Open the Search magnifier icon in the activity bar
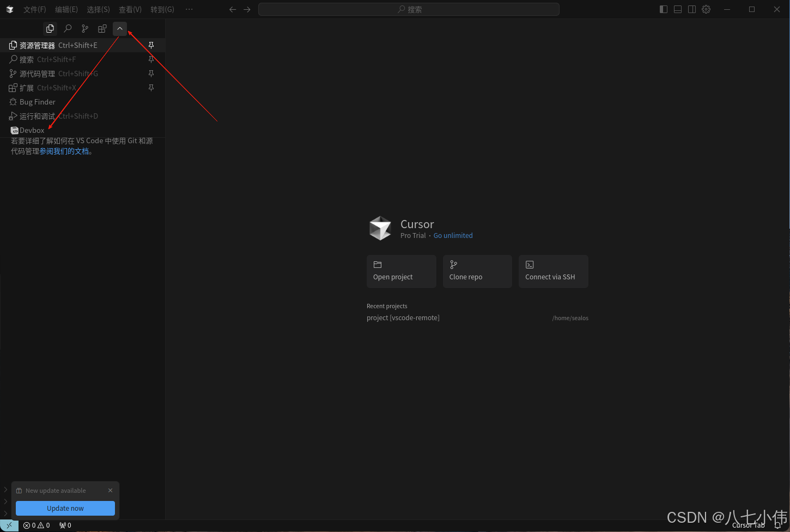 point(68,28)
